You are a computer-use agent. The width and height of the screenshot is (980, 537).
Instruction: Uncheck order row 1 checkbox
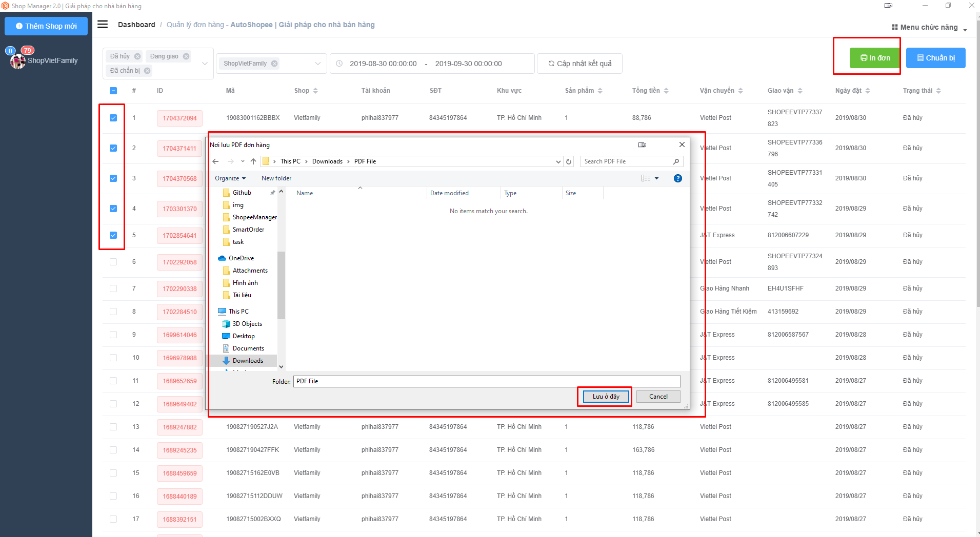(113, 118)
